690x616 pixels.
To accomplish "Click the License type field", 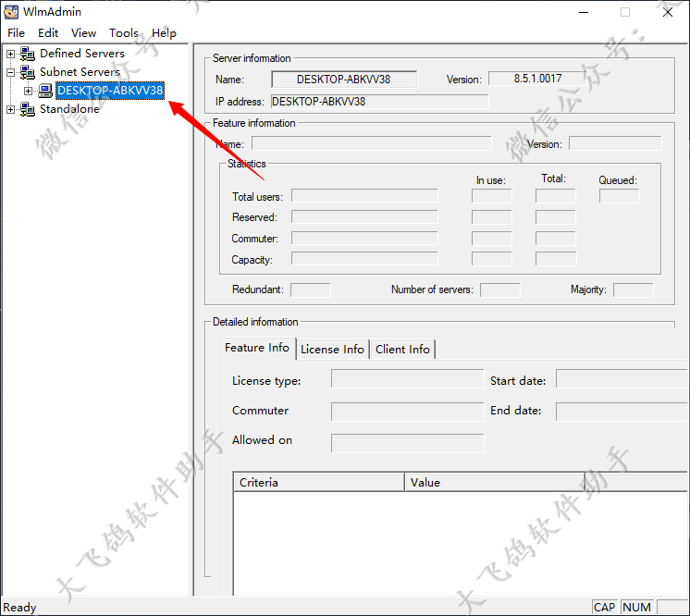I will pyautogui.click(x=407, y=380).
